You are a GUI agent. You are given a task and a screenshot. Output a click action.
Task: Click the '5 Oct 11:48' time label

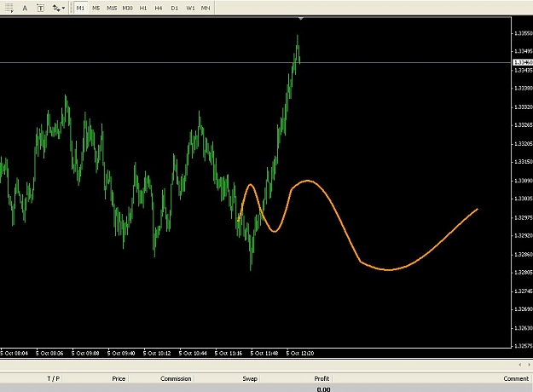(x=264, y=354)
